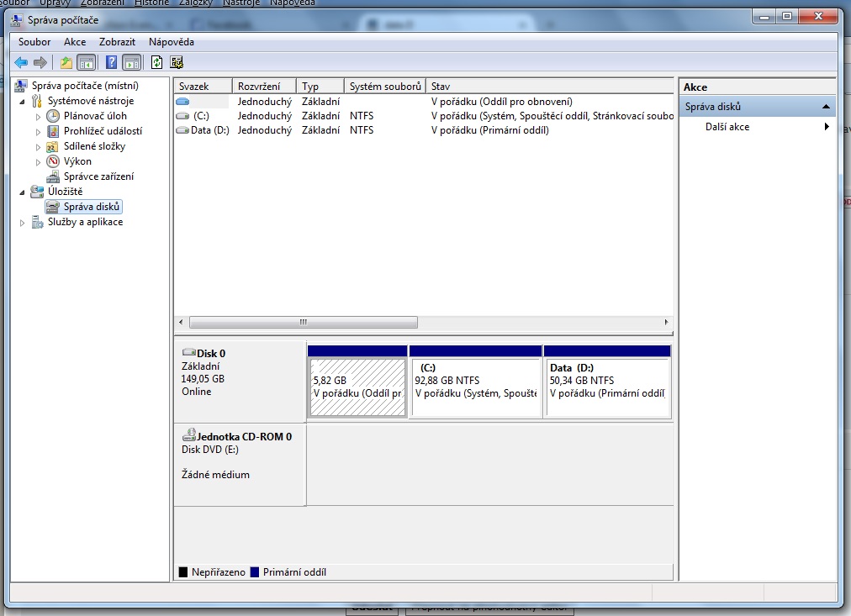Select the Výkon tree node
Screen dimensions: 851x616
77,161
